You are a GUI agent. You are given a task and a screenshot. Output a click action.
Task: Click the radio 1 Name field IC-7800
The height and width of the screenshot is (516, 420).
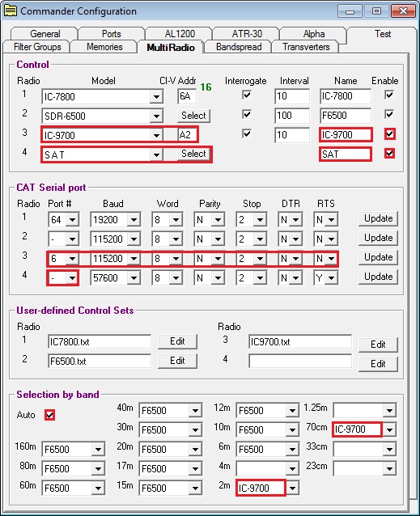point(345,96)
